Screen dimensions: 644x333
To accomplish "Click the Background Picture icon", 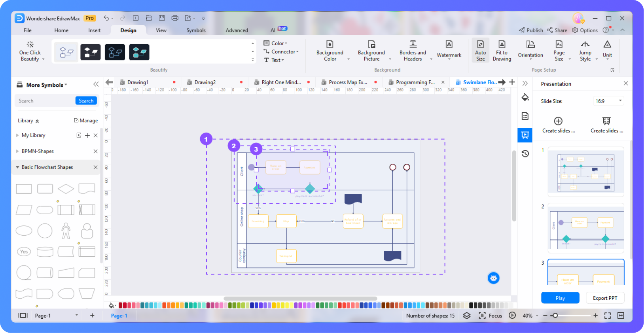I will point(371,44).
